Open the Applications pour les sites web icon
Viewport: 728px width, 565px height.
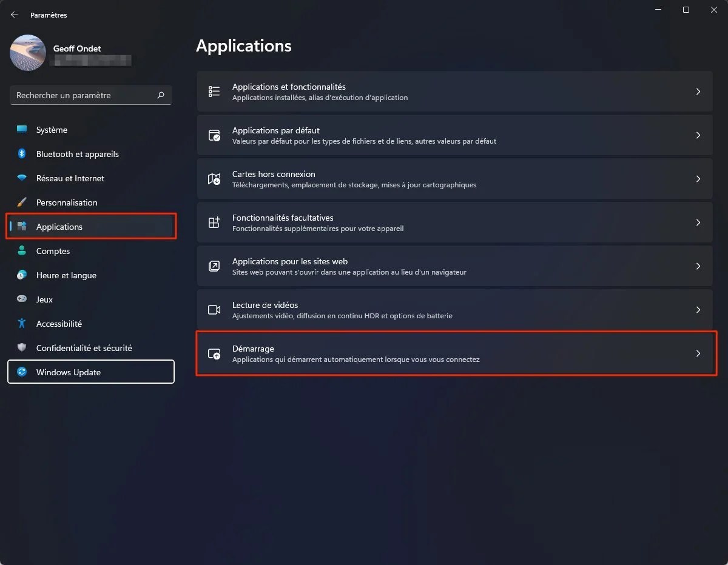pyautogui.click(x=214, y=266)
